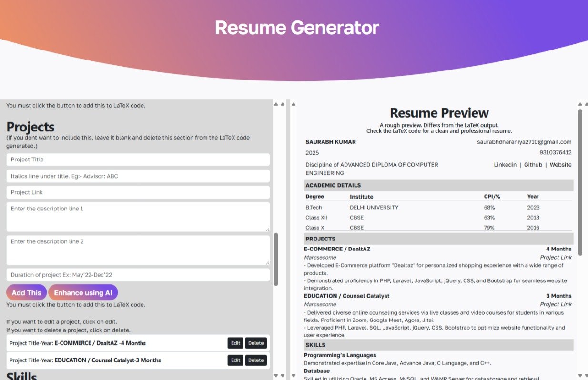Click the italics line under title field
This screenshot has height=380, width=588.
coord(138,176)
